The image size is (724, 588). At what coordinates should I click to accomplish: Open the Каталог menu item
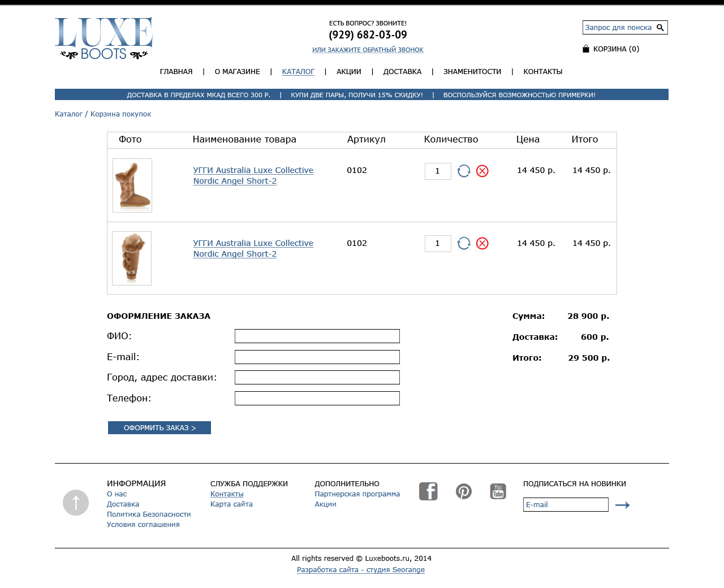click(298, 72)
